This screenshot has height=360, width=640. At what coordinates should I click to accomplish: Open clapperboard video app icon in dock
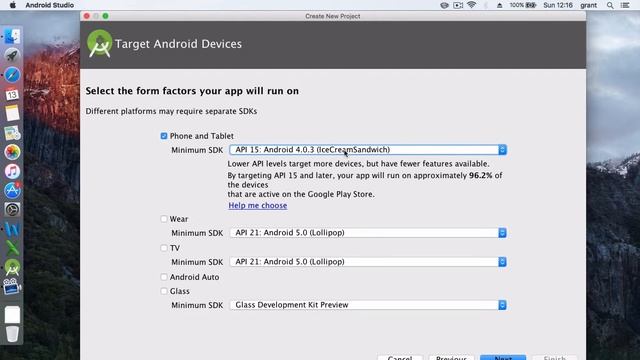(11, 287)
